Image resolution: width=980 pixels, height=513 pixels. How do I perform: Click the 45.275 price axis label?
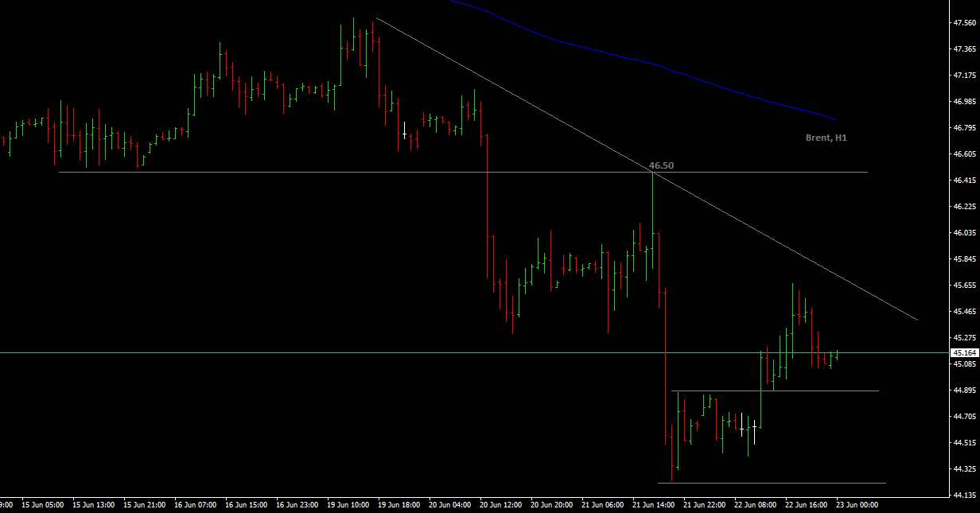[x=964, y=338]
